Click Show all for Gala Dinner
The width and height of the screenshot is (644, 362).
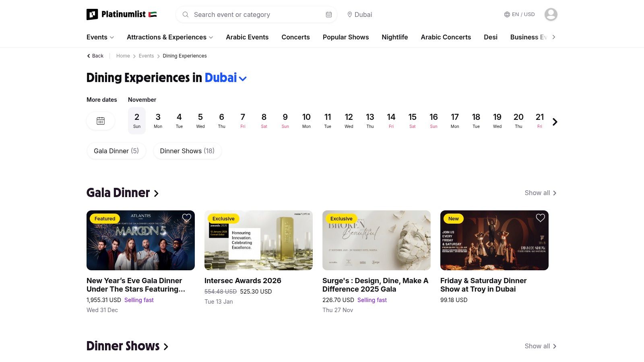click(540, 193)
